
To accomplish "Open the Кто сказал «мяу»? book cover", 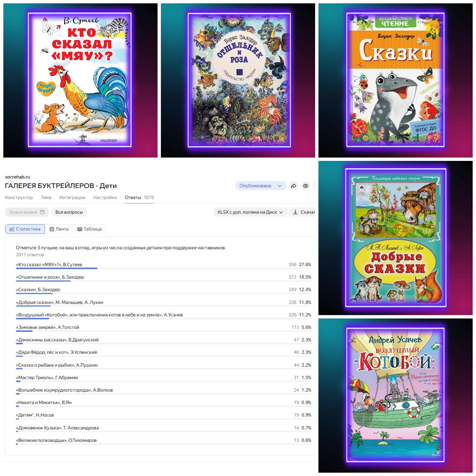I will tap(79, 80).
